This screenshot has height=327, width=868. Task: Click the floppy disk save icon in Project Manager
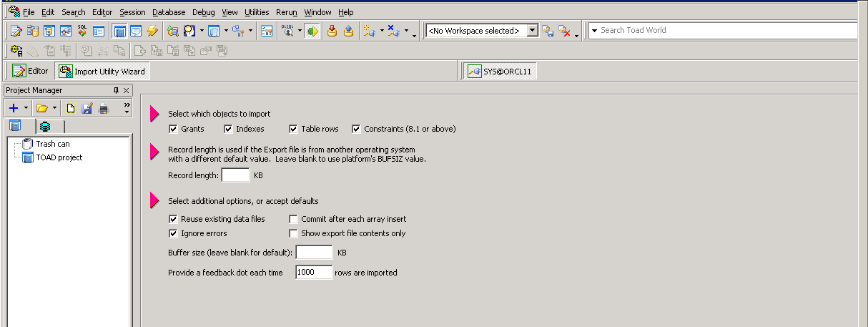[87, 108]
